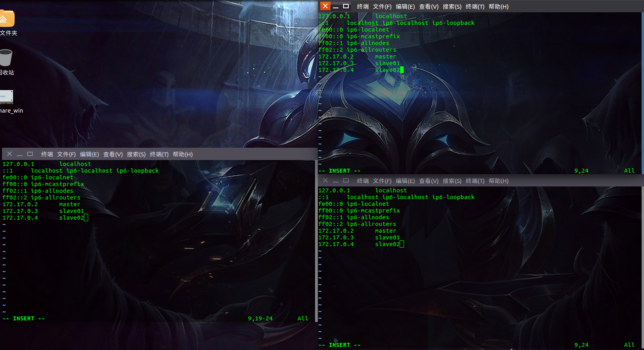Click 'slave01' hostname in top-right terminal
This screenshot has width=644, height=350.
pos(387,63)
